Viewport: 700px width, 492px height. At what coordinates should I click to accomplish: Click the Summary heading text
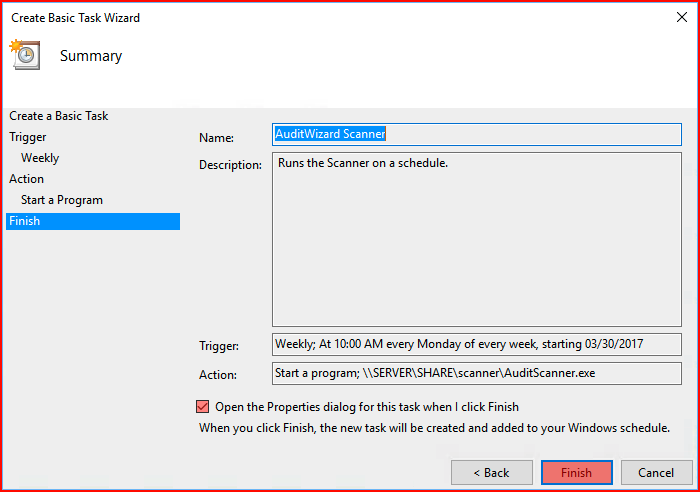coord(91,56)
